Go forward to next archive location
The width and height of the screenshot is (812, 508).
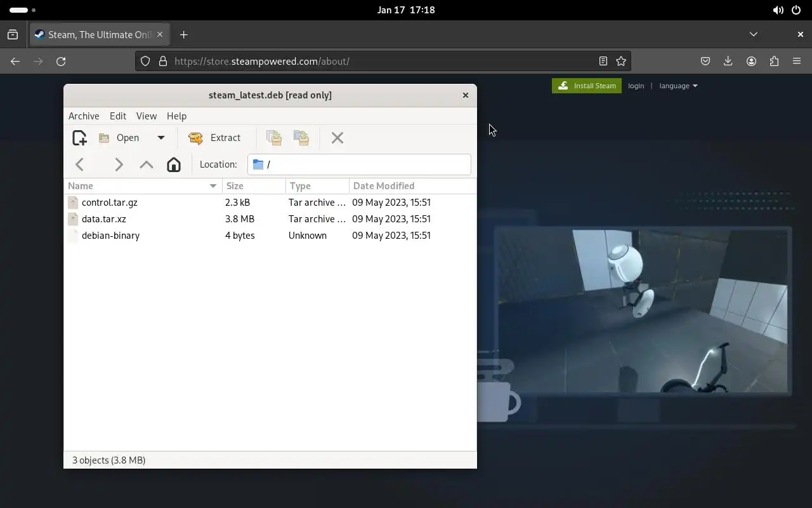pos(119,164)
